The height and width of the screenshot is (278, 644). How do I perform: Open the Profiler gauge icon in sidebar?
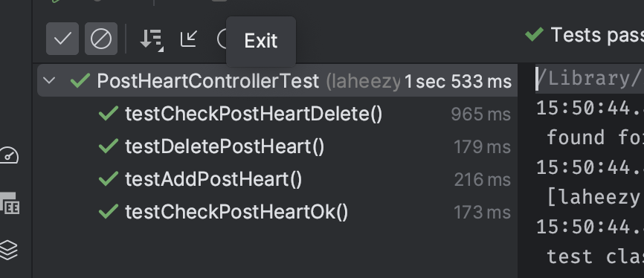pyautogui.click(x=9, y=156)
